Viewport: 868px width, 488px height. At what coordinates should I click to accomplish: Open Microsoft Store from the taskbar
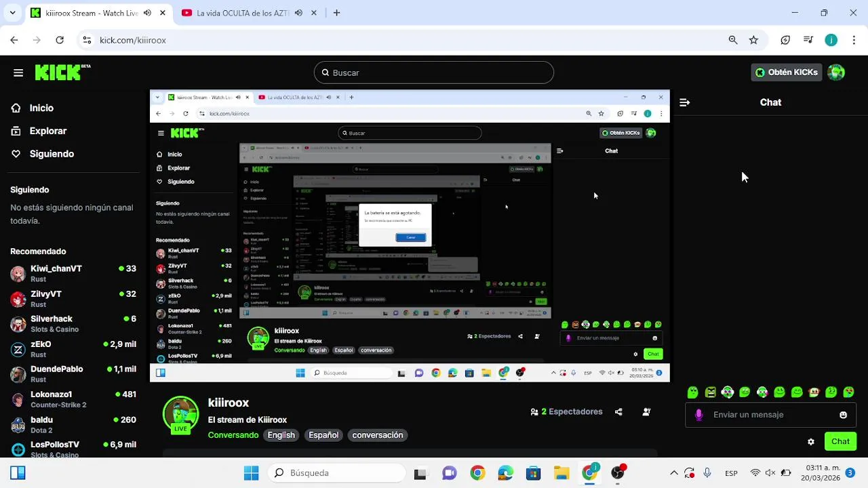533,473
